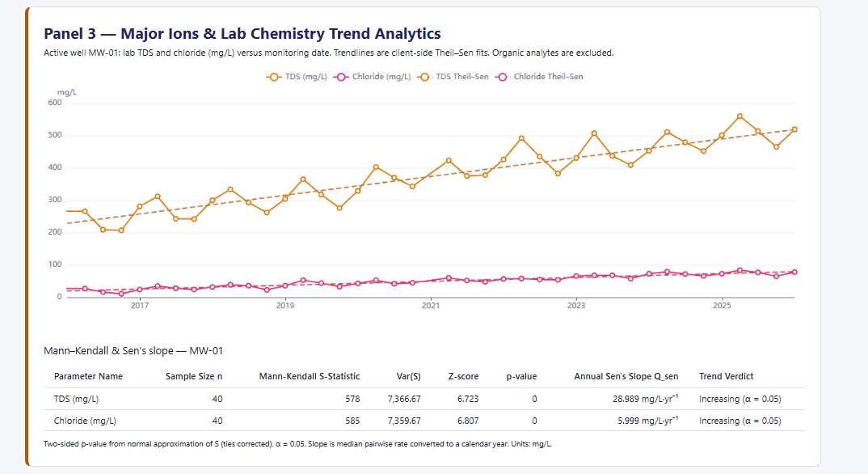Click the TDS S-statistic value 578

coord(352,400)
